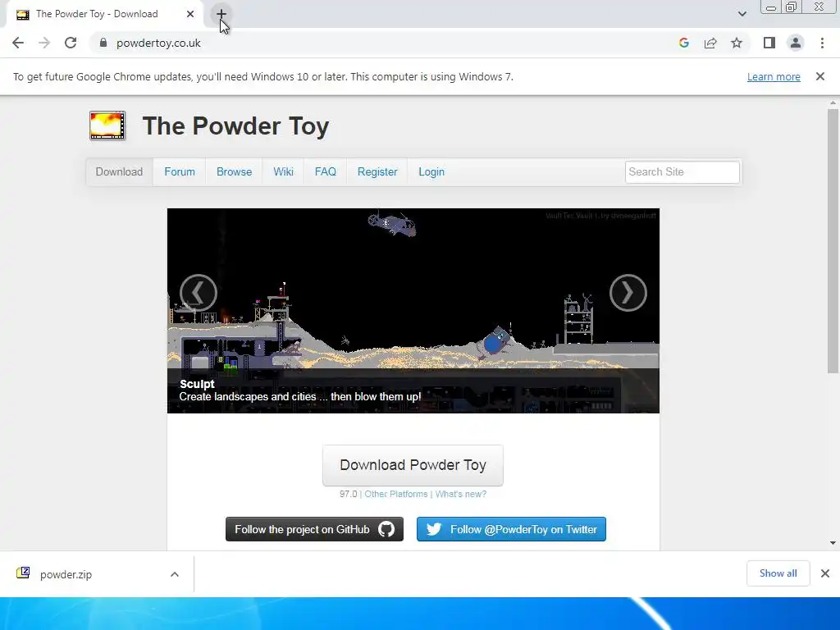Show the previous carousel slide

tap(199, 293)
